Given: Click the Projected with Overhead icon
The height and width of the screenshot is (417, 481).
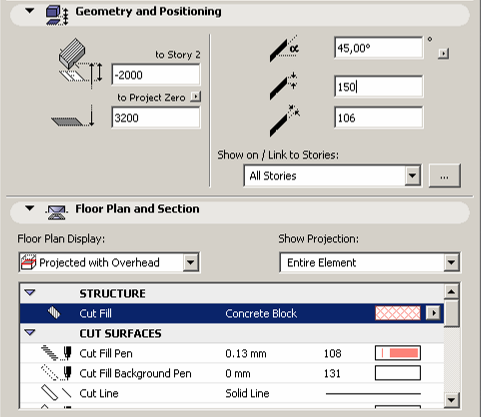Looking at the screenshot, I should click(x=28, y=262).
